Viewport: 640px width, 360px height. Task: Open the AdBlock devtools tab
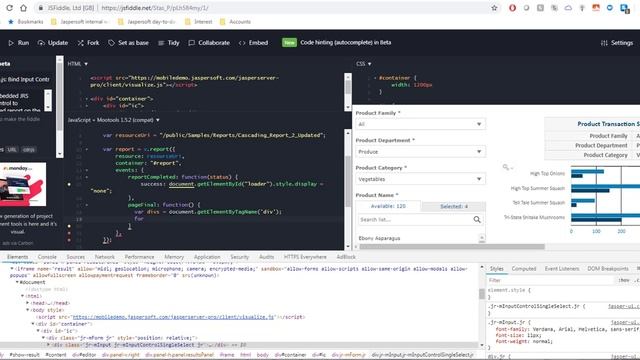pyautogui.click(x=346, y=257)
